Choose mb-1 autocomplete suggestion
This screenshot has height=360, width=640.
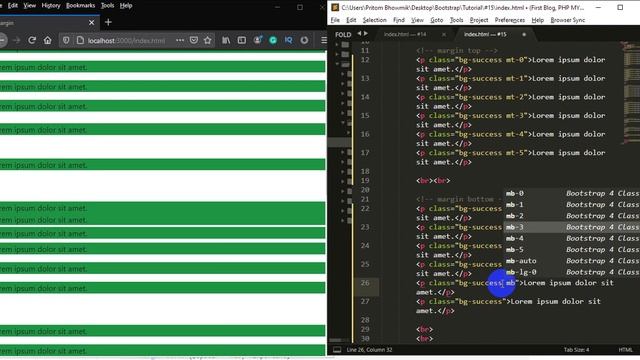tap(571, 204)
